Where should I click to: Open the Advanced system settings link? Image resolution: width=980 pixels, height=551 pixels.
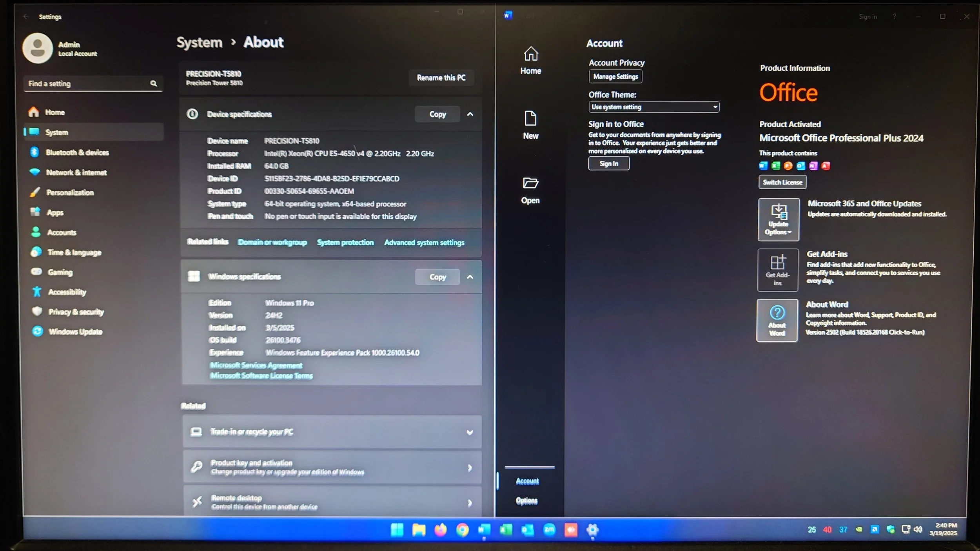click(x=424, y=243)
